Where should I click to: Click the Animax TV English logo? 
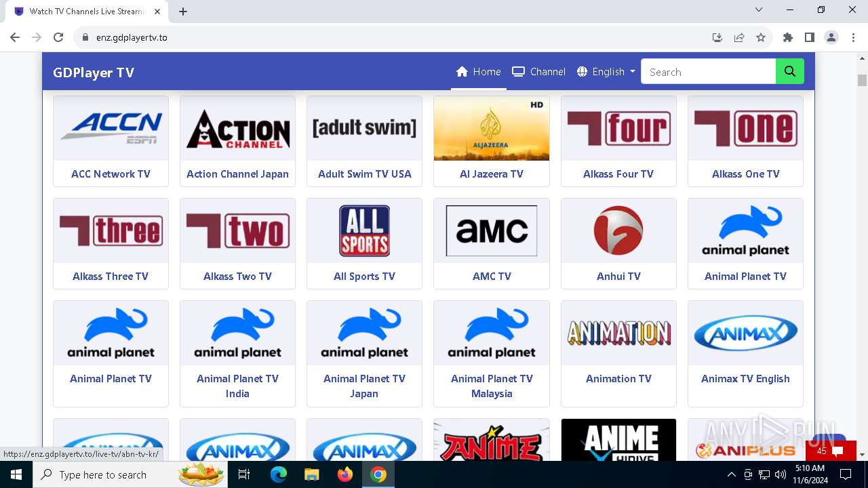[x=745, y=333]
